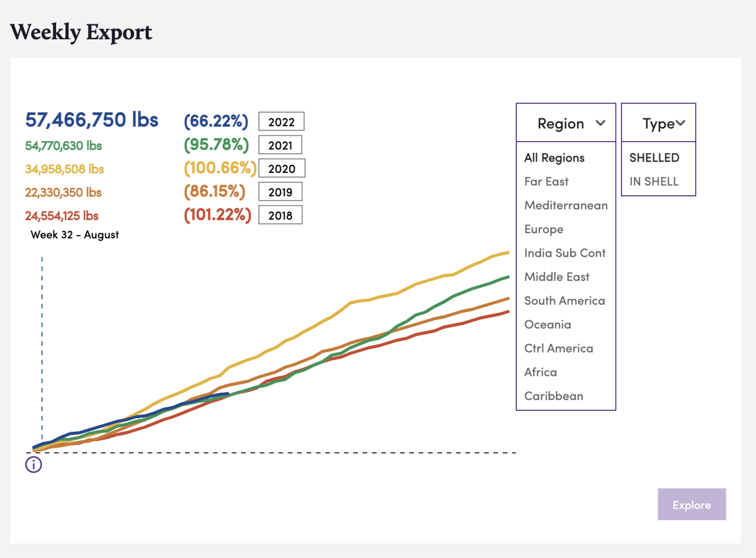The image size is (756, 558).
Task: Choose South America region
Action: (x=564, y=301)
